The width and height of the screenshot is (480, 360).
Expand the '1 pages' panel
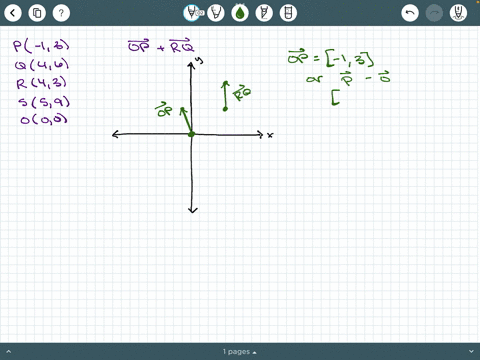[x=240, y=352]
